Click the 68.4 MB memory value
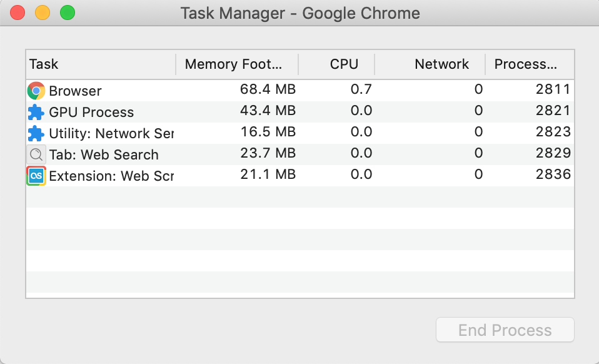The height and width of the screenshot is (364, 599). click(268, 89)
